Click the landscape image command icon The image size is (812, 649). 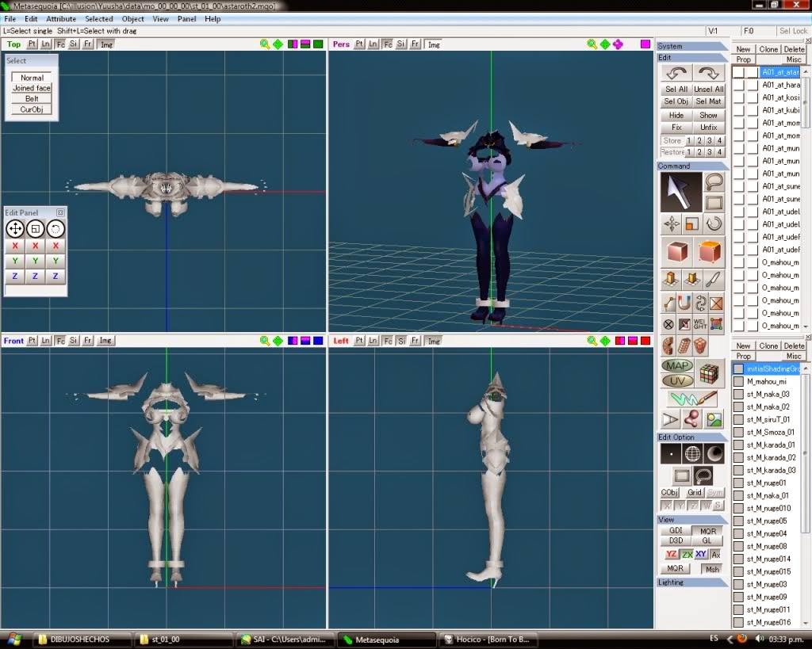click(714, 419)
